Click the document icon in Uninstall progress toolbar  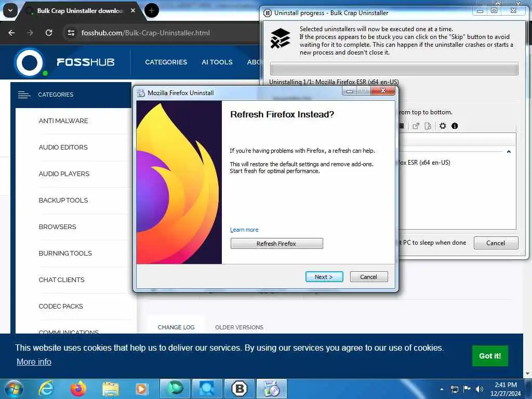428,126
